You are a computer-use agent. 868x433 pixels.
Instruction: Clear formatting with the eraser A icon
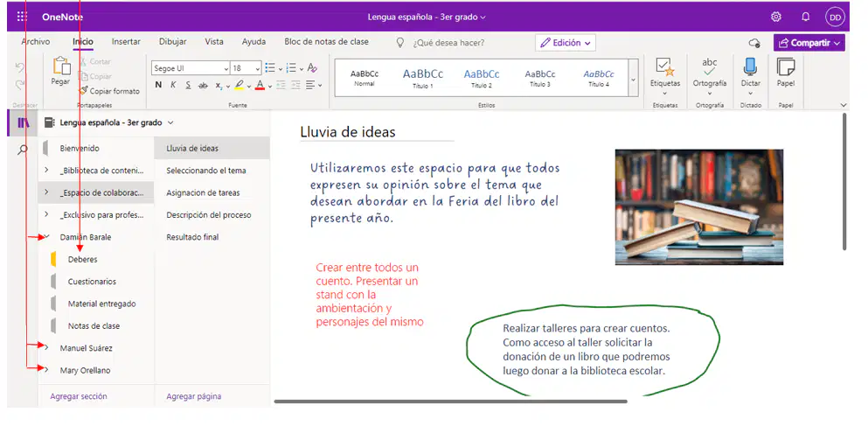312,68
